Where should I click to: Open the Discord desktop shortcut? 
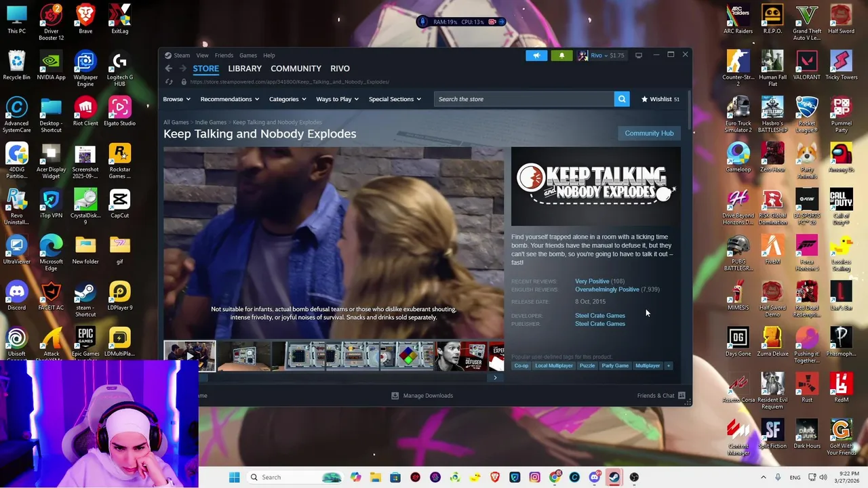pyautogui.click(x=17, y=295)
